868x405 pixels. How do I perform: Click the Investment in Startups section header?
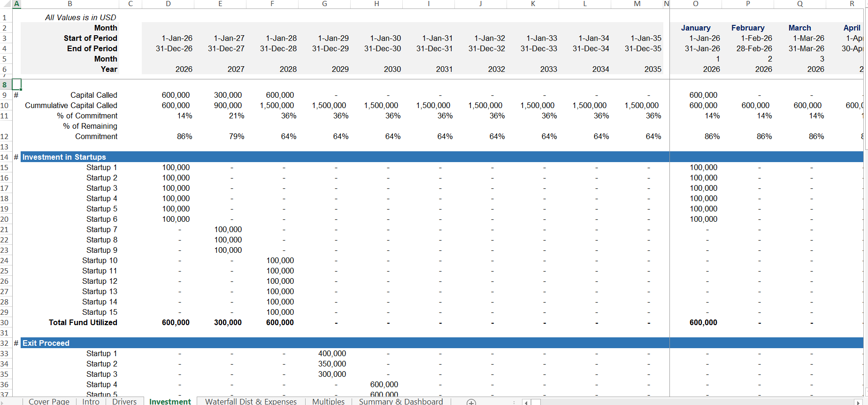coord(64,157)
